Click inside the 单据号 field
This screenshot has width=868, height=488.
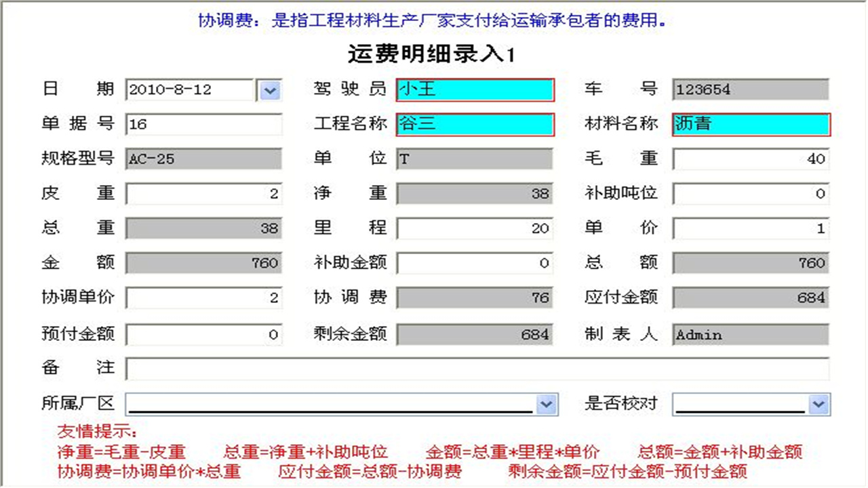coord(203,124)
